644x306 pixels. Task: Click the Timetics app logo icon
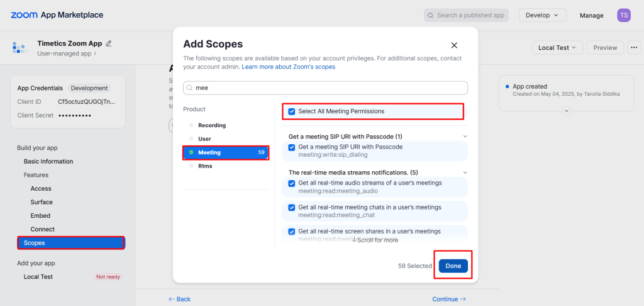point(19,47)
